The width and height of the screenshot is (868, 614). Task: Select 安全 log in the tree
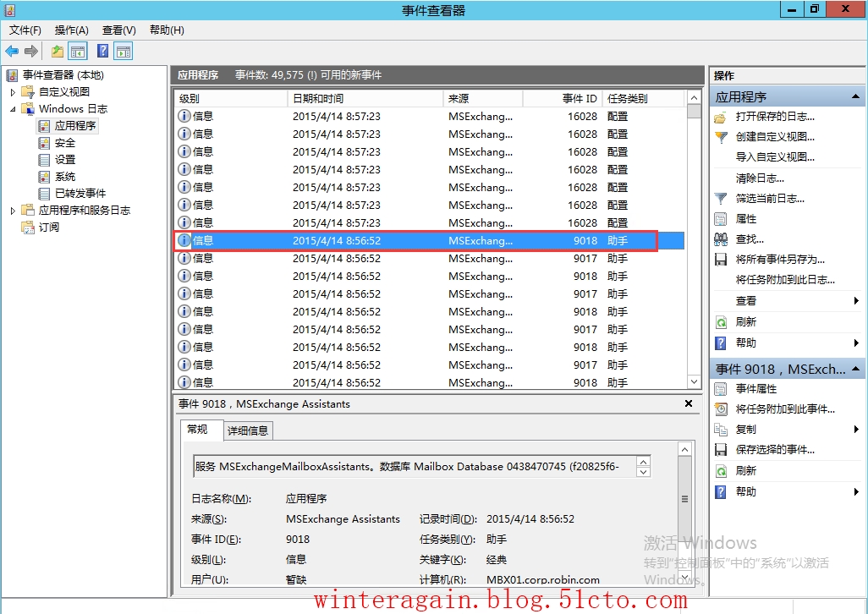tap(65, 143)
